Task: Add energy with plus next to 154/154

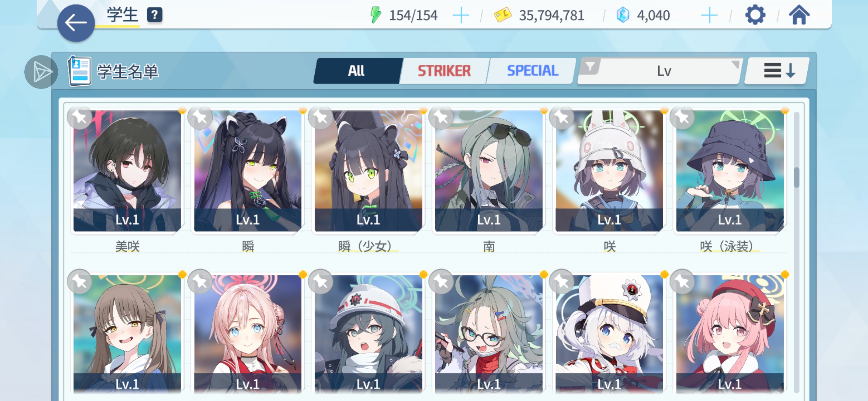Action: pos(461,16)
